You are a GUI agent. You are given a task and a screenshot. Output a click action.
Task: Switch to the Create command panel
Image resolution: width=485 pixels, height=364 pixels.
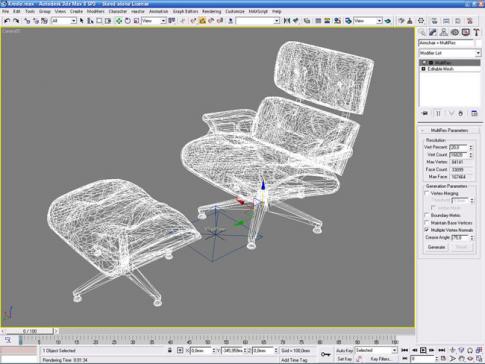coord(422,32)
